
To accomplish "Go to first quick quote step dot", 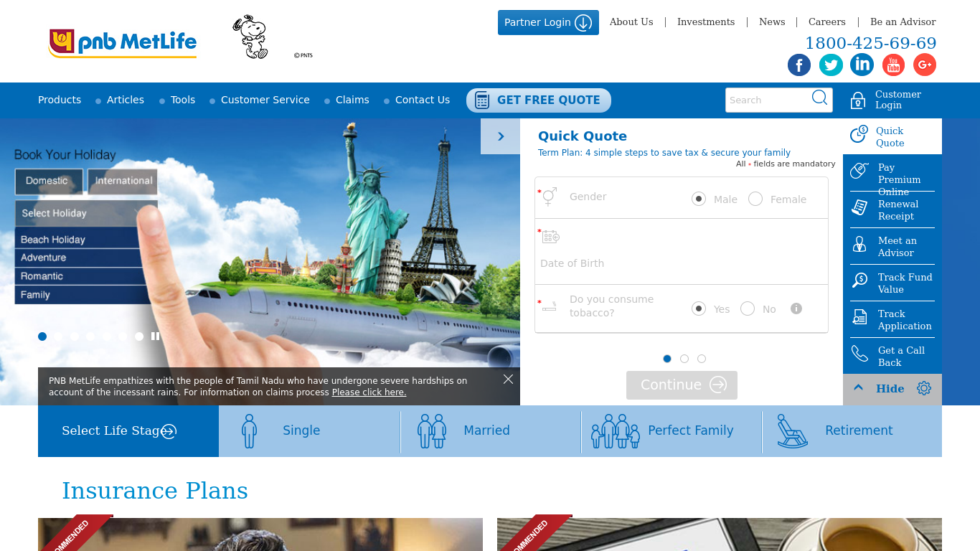I will point(667,359).
